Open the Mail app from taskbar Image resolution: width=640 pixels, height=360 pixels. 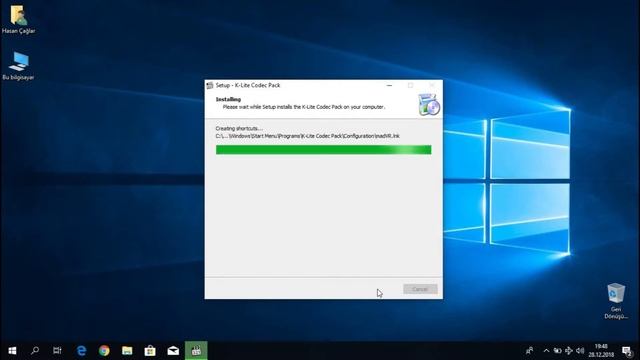click(173, 351)
